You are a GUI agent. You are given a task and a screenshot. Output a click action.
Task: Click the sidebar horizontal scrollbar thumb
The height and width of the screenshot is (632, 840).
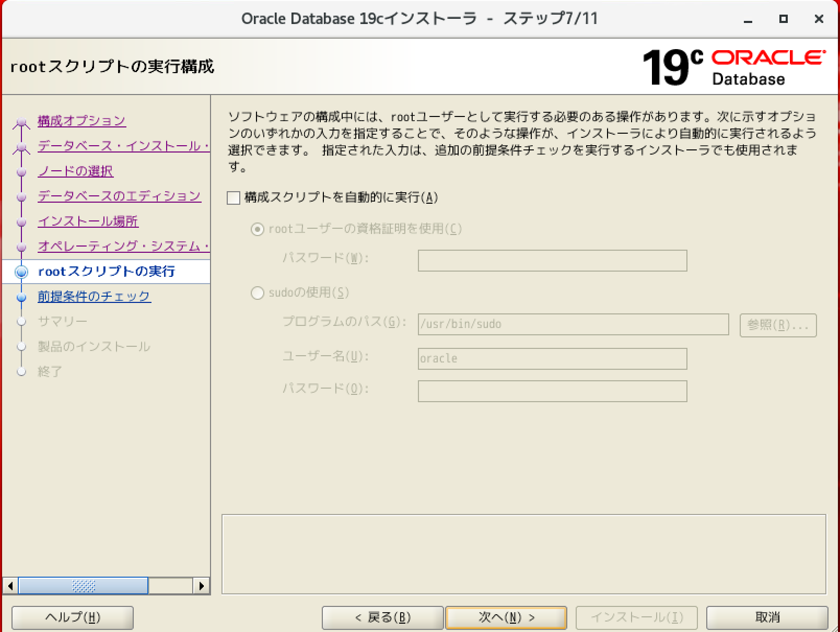point(83,586)
